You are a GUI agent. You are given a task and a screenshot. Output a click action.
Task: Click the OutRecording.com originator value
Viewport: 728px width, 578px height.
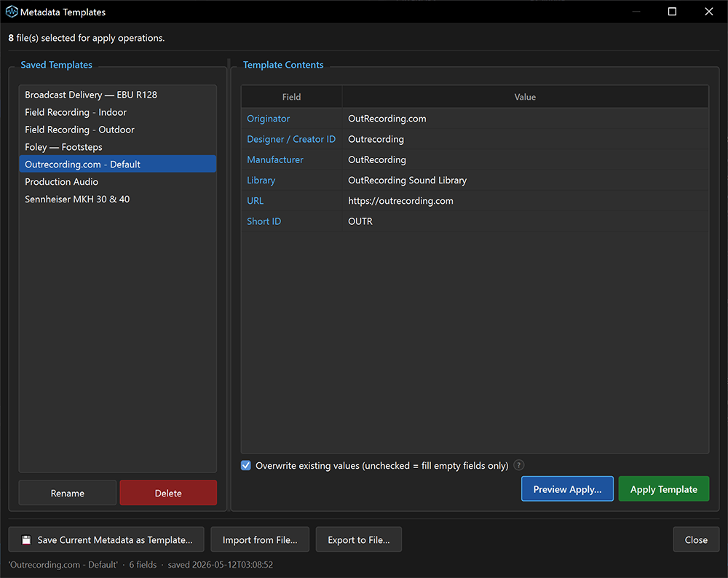(x=387, y=119)
